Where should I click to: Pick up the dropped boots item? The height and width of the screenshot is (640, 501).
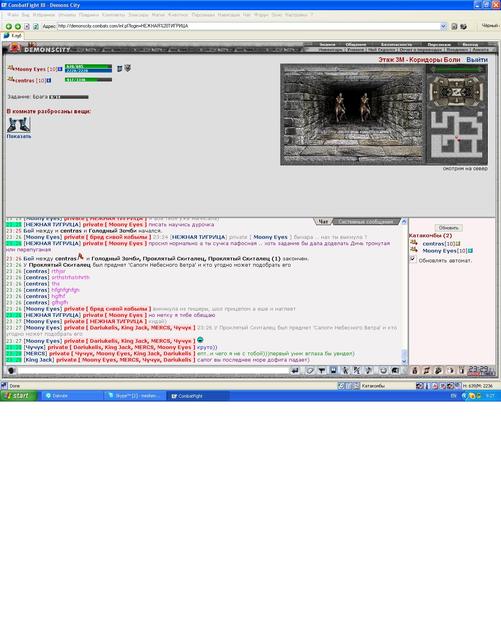pos(18,124)
